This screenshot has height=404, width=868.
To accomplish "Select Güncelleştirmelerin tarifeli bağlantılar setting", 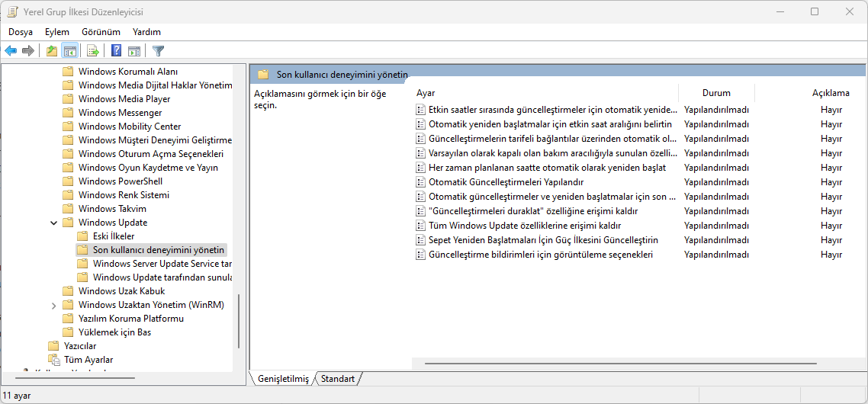I will (552, 139).
